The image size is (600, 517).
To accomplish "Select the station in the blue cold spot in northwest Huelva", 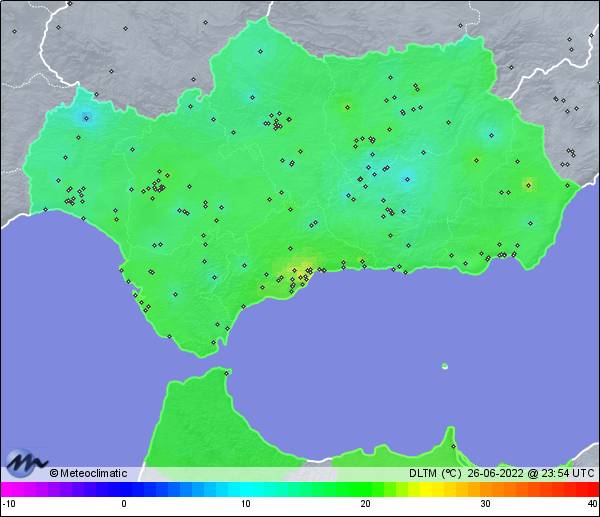I will click(x=86, y=118).
